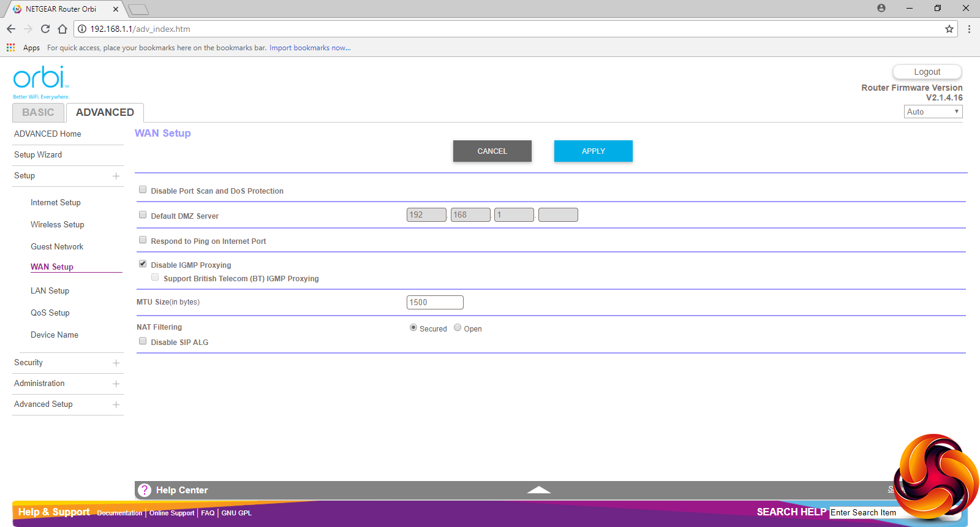Image resolution: width=980 pixels, height=527 pixels.
Task: Open the Chrome Apps grid icon
Action: 10,48
